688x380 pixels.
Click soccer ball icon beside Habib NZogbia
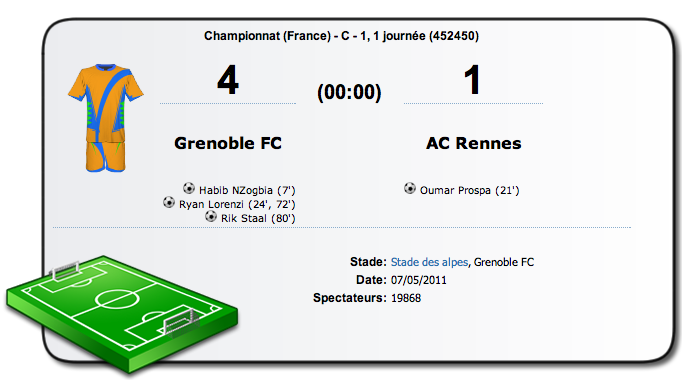[189, 188]
